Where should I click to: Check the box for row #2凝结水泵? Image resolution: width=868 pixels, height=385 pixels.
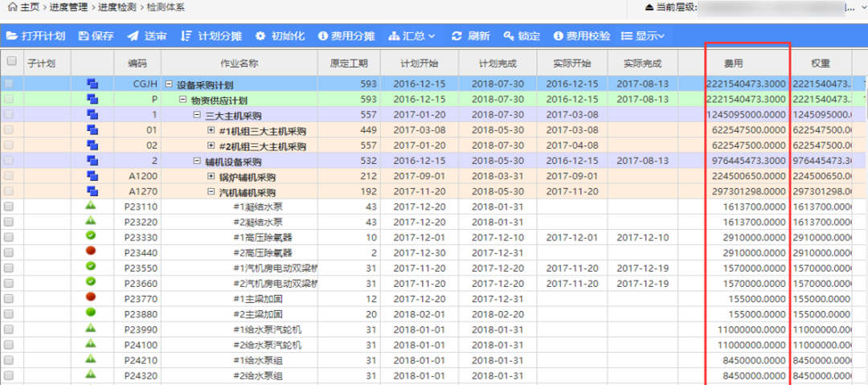pyautogui.click(x=9, y=222)
